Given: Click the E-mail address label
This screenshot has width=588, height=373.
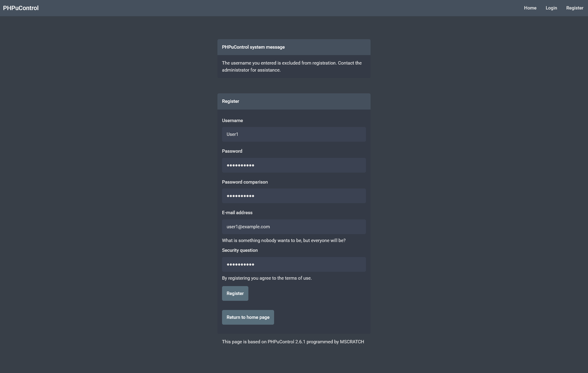Looking at the screenshot, I should 237,213.
